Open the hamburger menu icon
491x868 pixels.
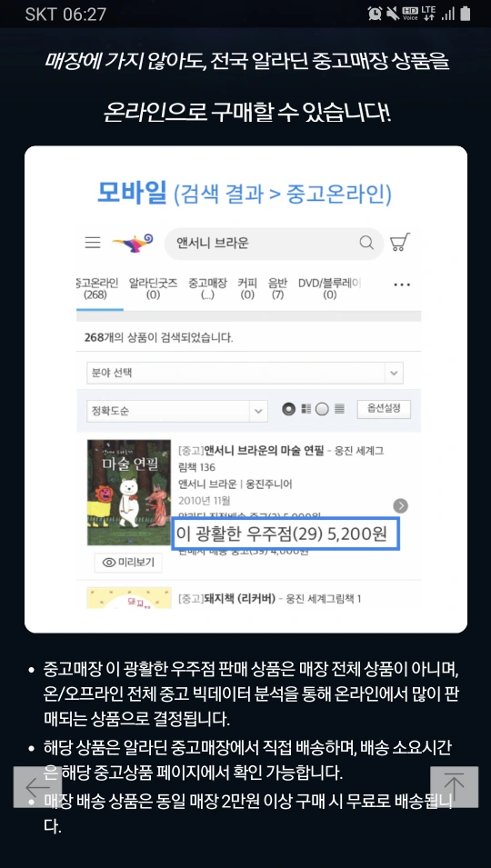click(93, 243)
